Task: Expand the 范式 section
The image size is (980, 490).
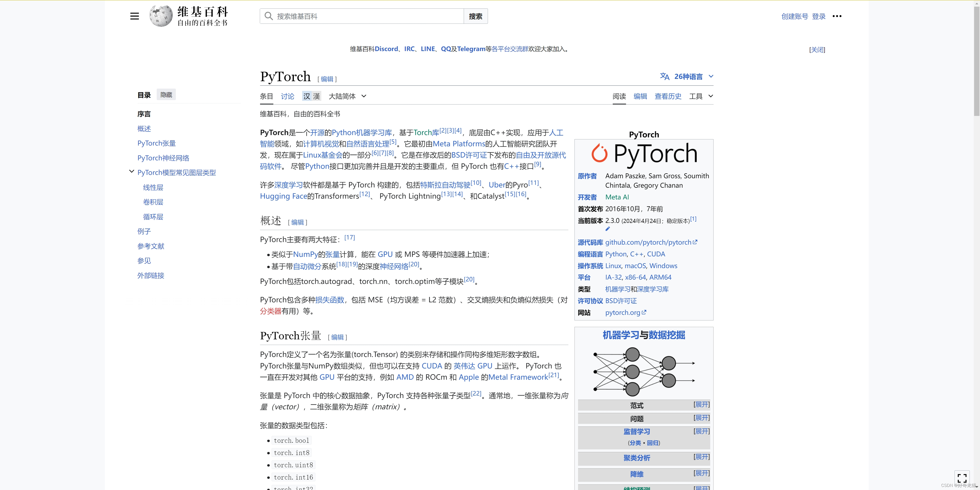Action: pos(702,404)
